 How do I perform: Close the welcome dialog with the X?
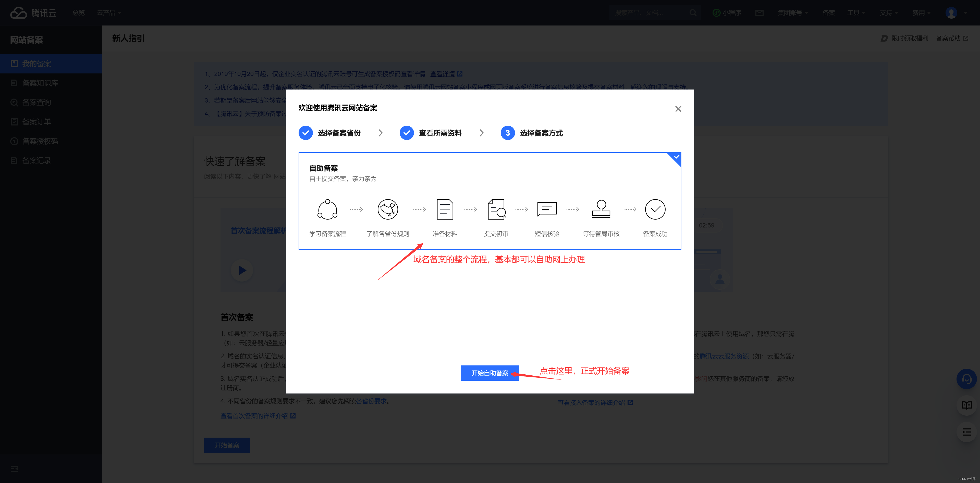click(x=678, y=109)
